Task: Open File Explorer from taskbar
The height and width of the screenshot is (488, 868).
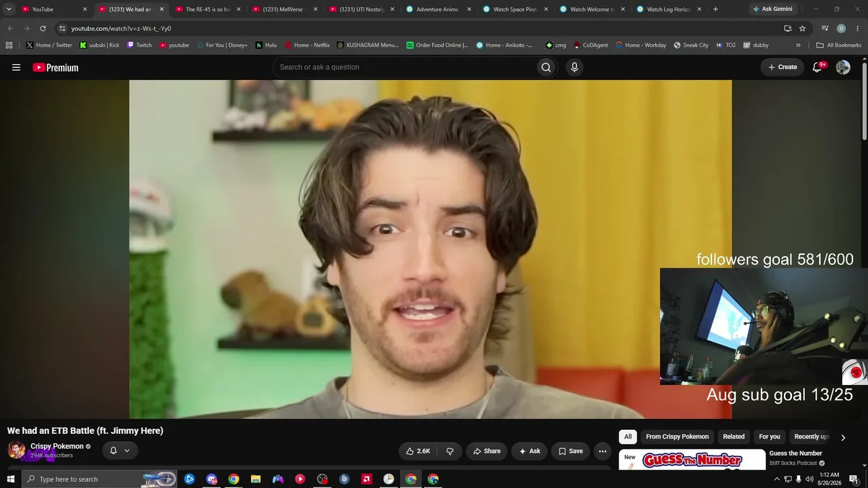Action: [x=256, y=479]
